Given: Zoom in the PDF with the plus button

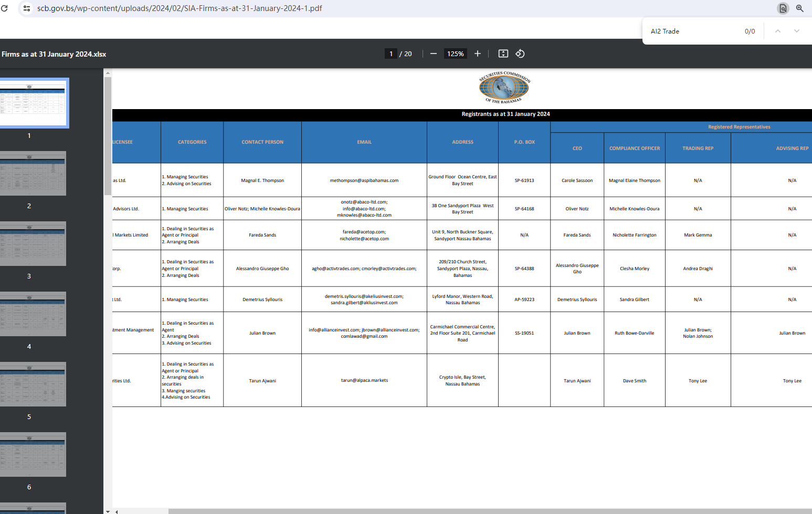Looking at the screenshot, I should tap(478, 53).
